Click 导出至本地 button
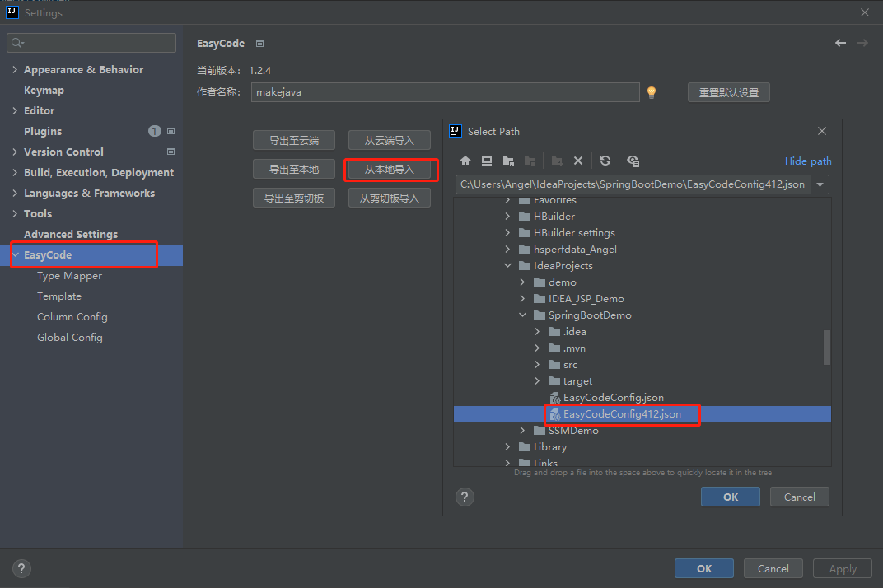 294,169
